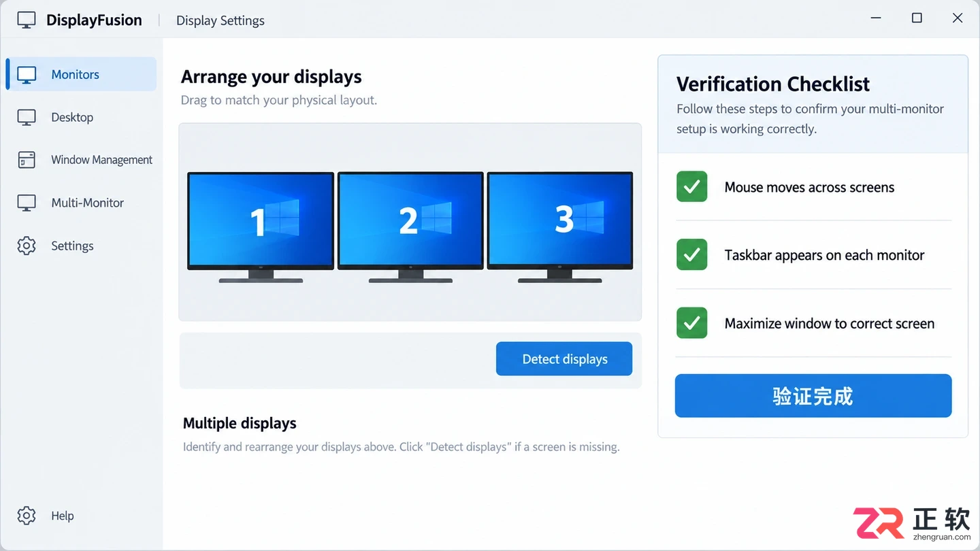Viewport: 980px width, 551px height.
Task: Minimize the DisplayFusion window
Action: point(876,18)
